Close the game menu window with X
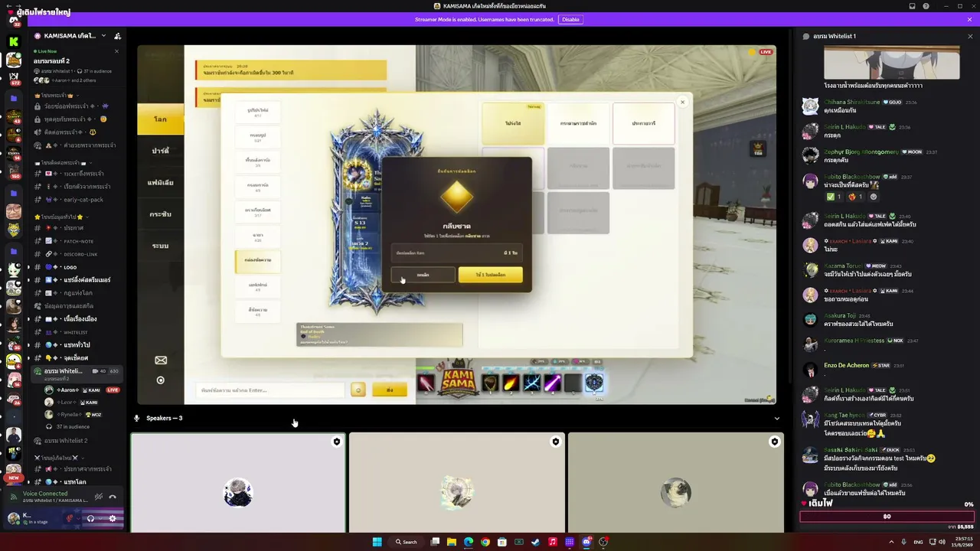The image size is (980, 551). coord(682,102)
